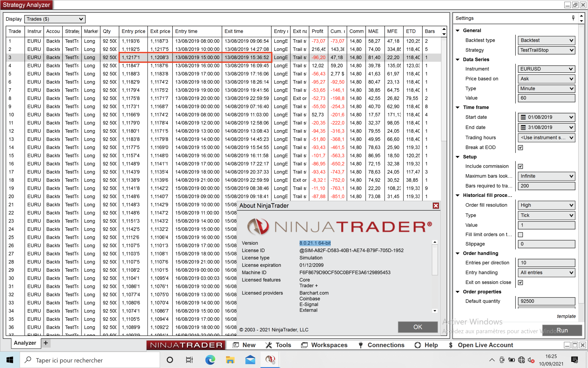
Task: Close the About NinjaTrader dialog with the red X
Action: (x=436, y=206)
